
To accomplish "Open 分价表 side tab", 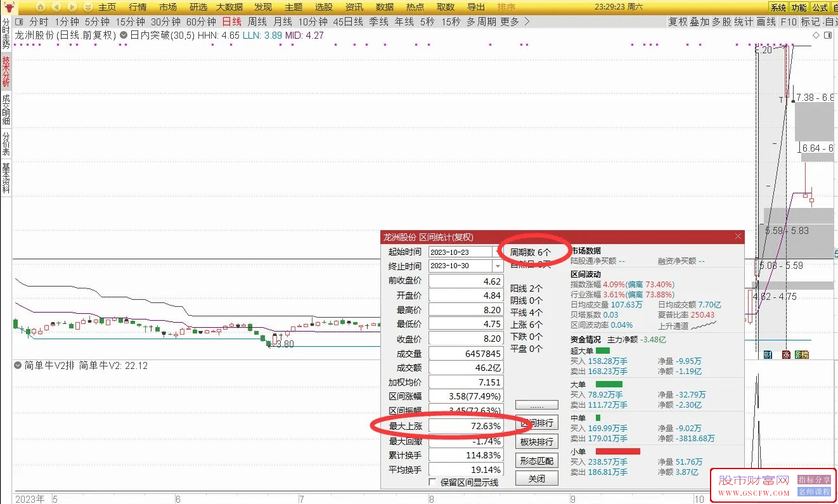I will point(6,144).
